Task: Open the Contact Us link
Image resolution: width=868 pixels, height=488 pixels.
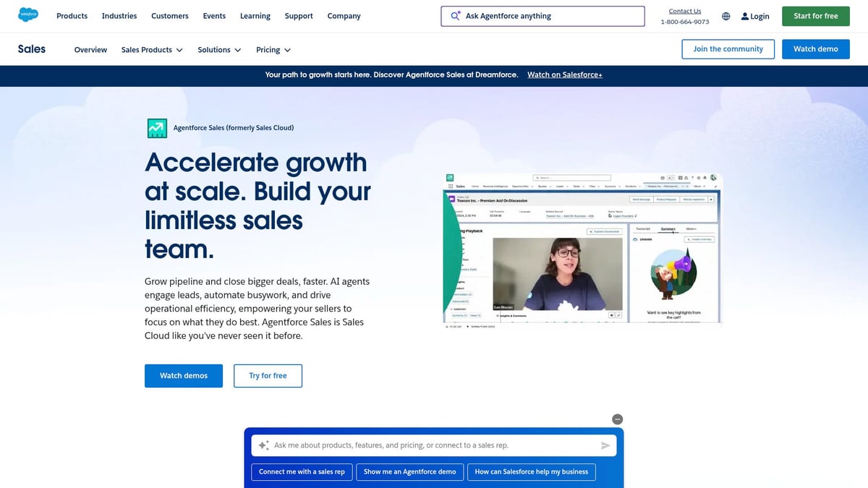Action: tap(684, 10)
